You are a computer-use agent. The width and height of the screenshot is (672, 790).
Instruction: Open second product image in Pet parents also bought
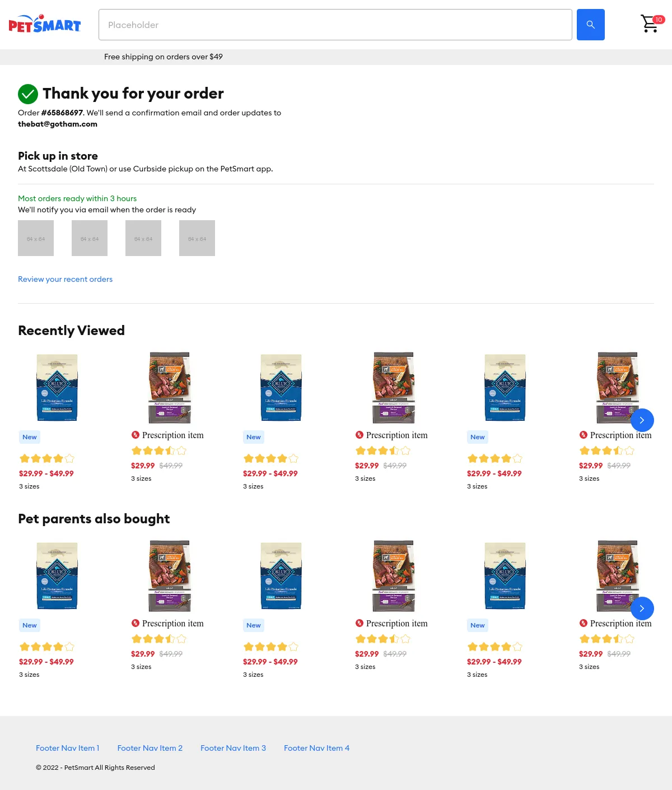click(x=170, y=575)
